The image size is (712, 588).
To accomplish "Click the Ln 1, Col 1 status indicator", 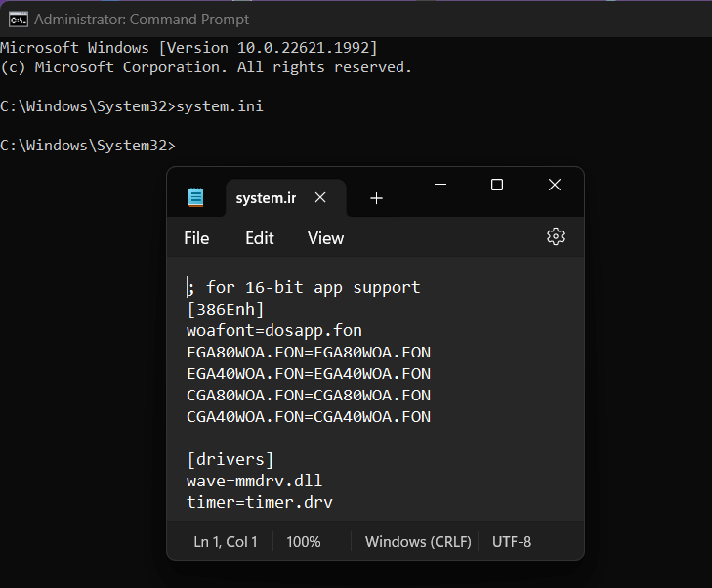I will (x=226, y=541).
